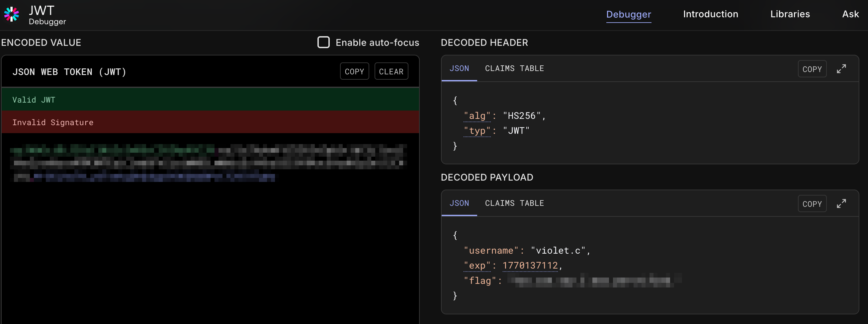Clear the encoded JWT input
This screenshot has height=324, width=868.
pyautogui.click(x=391, y=71)
